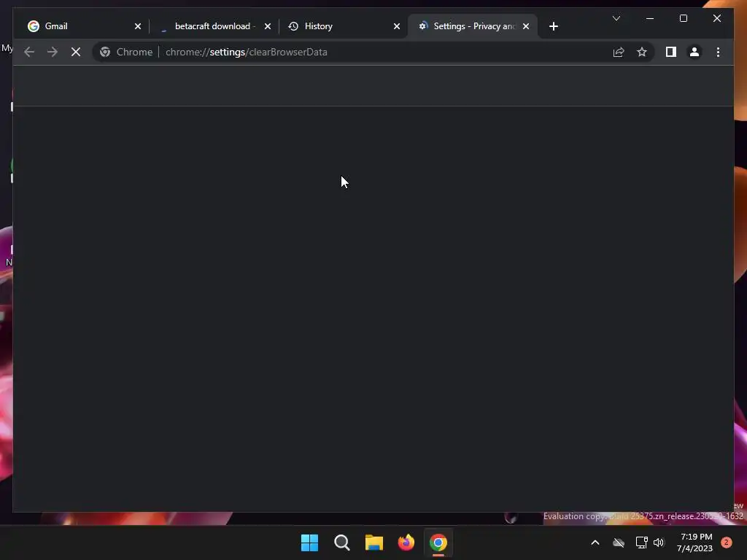This screenshot has width=747, height=560.
Task: Switch to the History tab
Action: pos(343,26)
